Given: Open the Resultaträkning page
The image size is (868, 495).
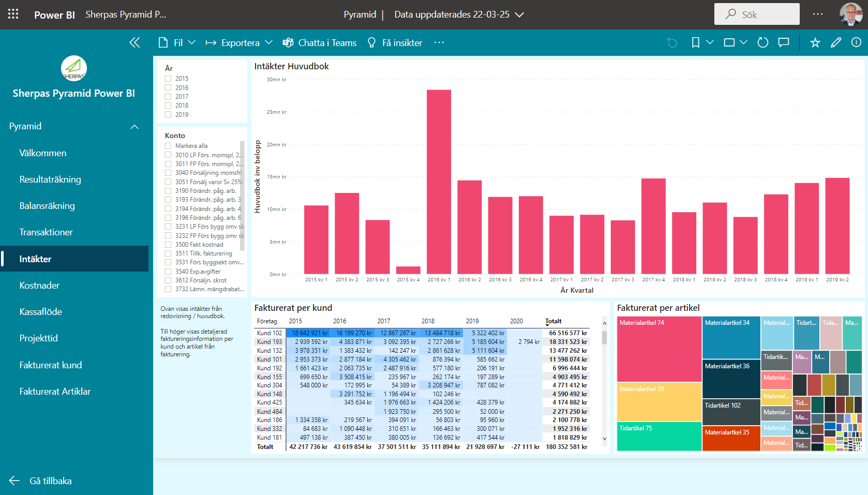Looking at the screenshot, I should point(50,179).
